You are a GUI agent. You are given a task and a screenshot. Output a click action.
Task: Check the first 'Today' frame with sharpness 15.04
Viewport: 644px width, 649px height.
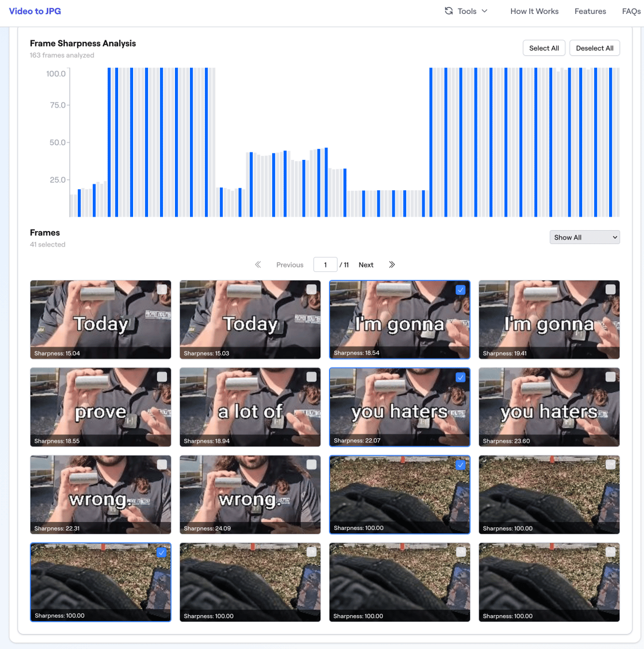click(x=162, y=290)
